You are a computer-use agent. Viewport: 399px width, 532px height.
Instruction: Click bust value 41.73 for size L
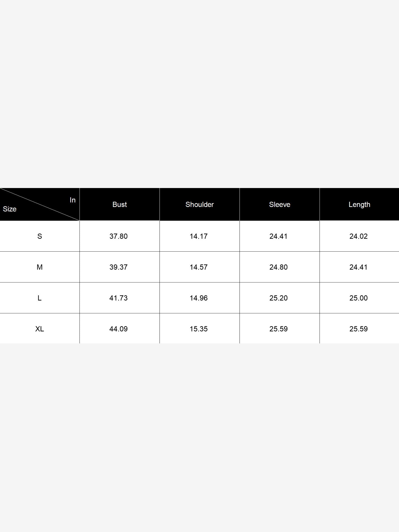tap(118, 298)
